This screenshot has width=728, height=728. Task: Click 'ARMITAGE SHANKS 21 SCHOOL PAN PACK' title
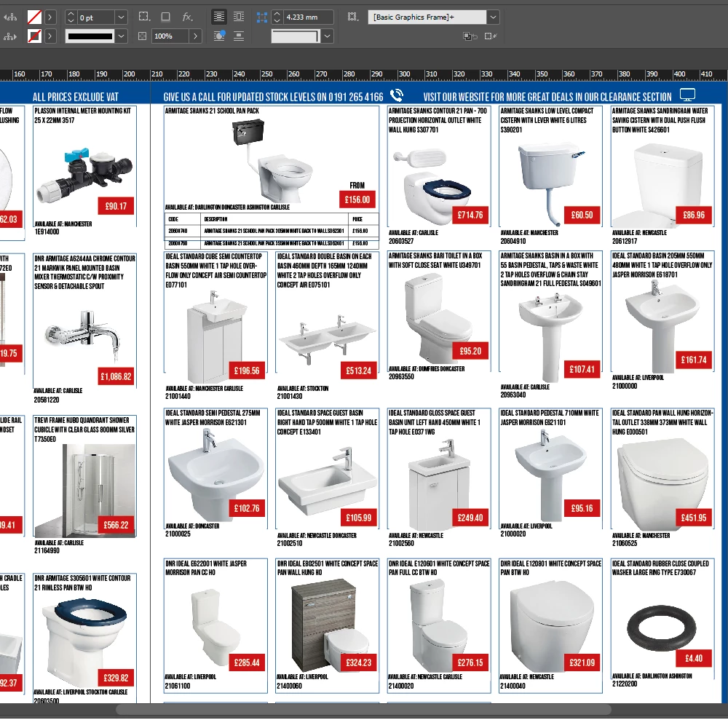(x=212, y=111)
